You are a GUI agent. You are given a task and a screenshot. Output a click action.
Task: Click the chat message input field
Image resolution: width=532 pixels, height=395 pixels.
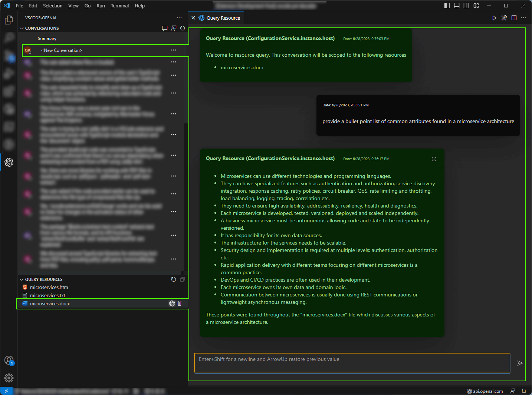click(352, 362)
